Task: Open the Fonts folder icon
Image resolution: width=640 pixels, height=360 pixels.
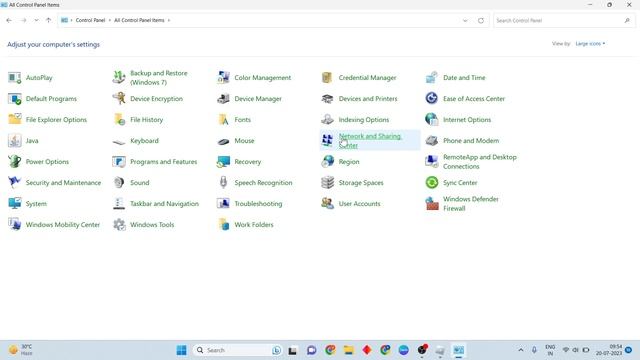Action: pyautogui.click(x=223, y=119)
